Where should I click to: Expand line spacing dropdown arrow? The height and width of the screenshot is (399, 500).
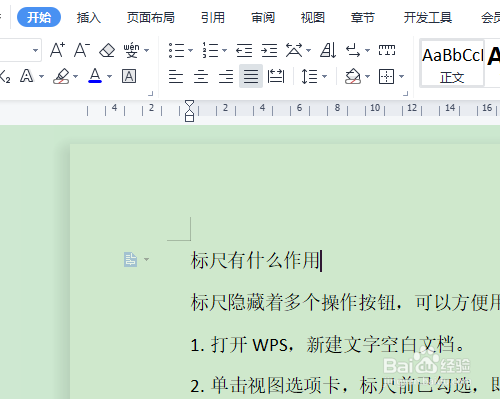click(x=324, y=77)
